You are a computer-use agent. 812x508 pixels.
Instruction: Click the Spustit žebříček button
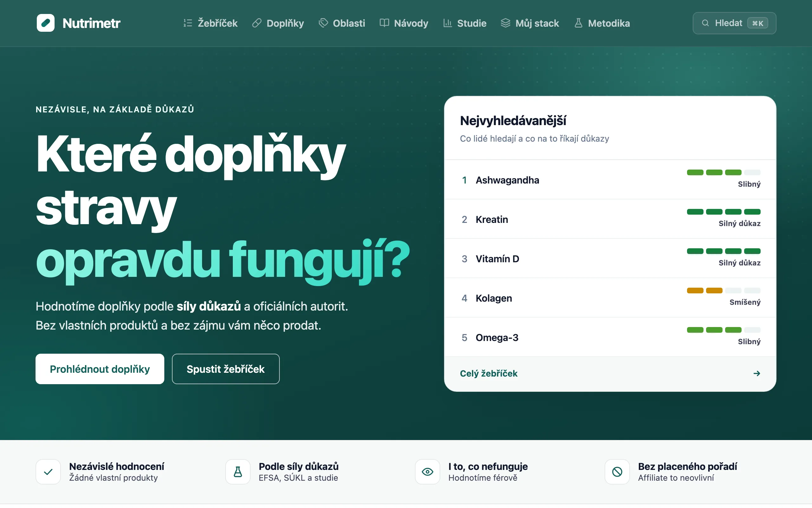(226, 369)
